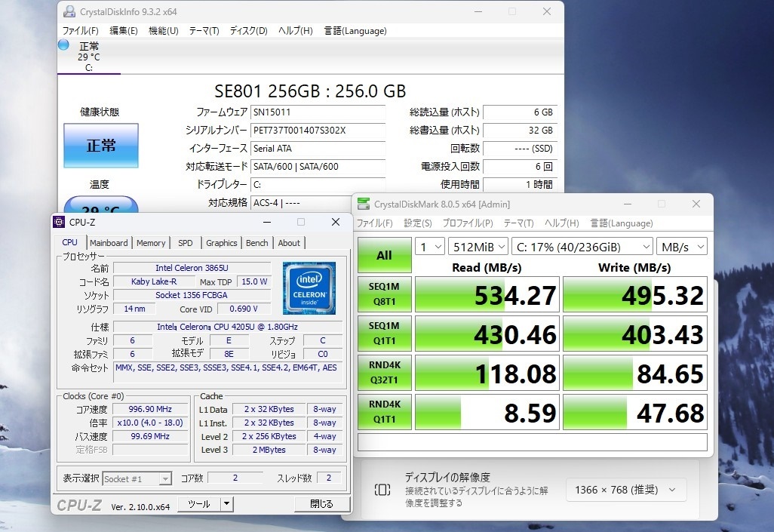Open the 機能(U) menu in CrystalDiskInfo
This screenshot has height=532, width=774.
164,31
